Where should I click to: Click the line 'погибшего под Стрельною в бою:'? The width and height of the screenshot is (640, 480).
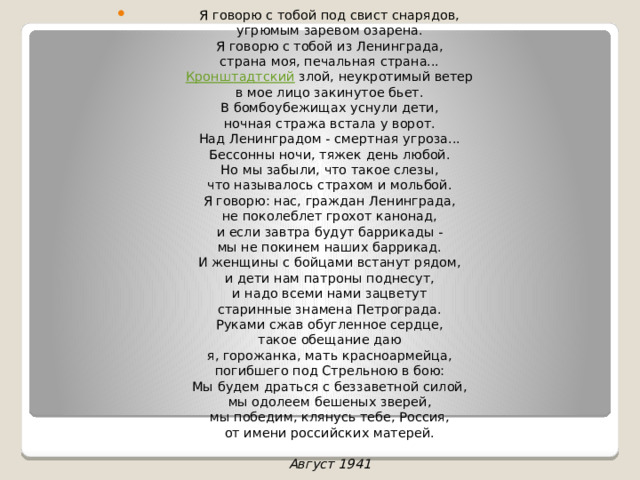pyautogui.click(x=329, y=371)
